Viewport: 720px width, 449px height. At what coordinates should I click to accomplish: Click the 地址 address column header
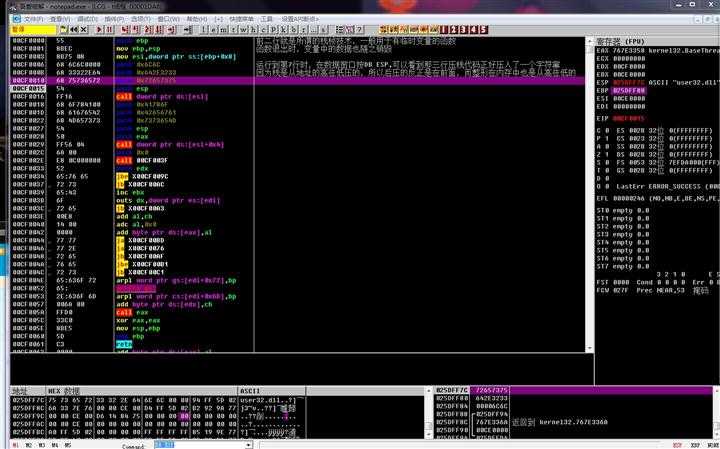coord(28,391)
